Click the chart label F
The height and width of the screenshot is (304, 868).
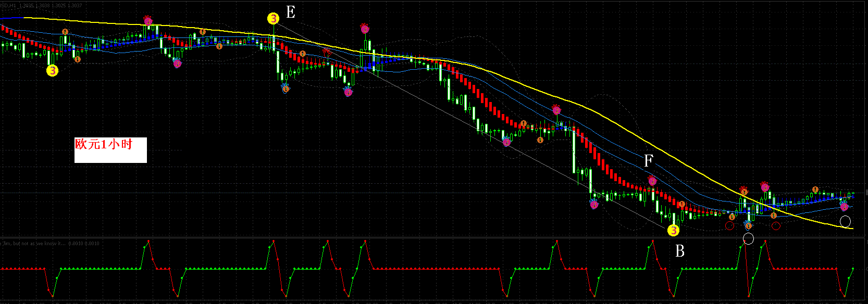point(649,161)
